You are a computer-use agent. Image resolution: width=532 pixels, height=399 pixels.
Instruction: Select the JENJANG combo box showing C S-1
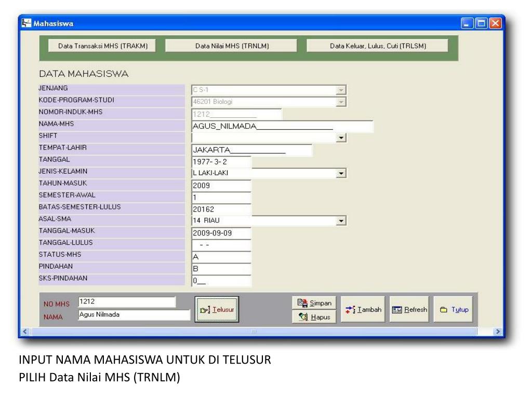pyautogui.click(x=269, y=90)
